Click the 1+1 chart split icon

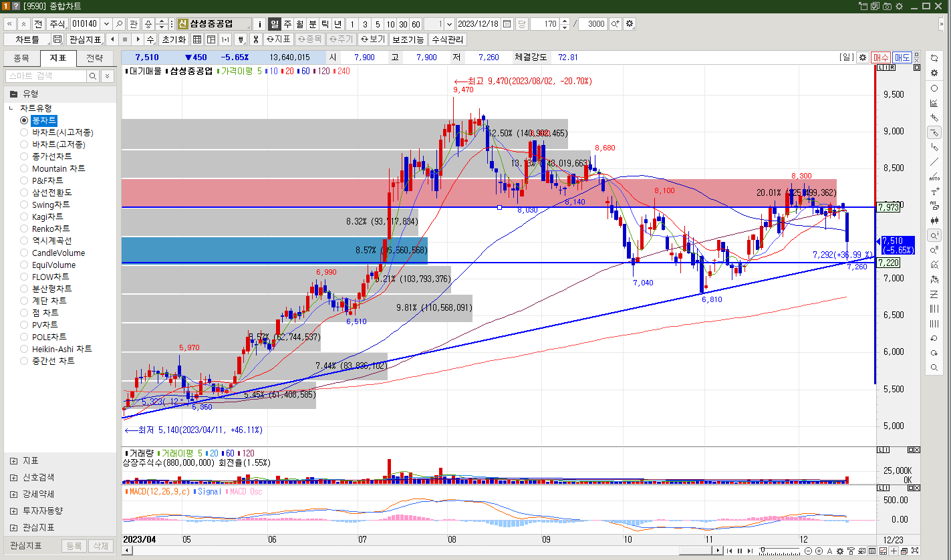(225, 39)
